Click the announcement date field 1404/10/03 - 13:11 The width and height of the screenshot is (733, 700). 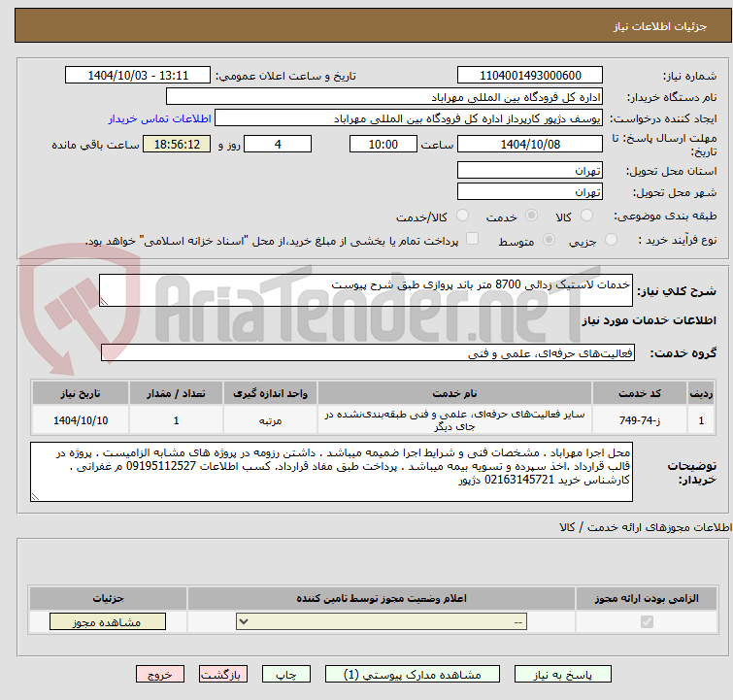pos(138,76)
